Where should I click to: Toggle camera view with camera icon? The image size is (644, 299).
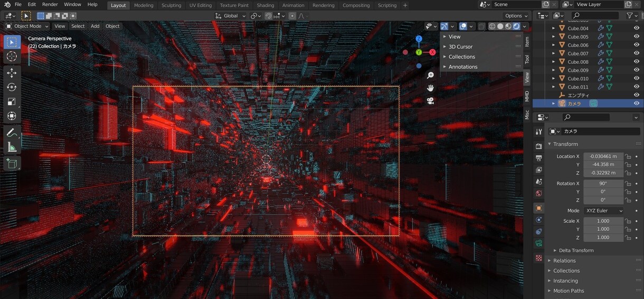pos(431,101)
